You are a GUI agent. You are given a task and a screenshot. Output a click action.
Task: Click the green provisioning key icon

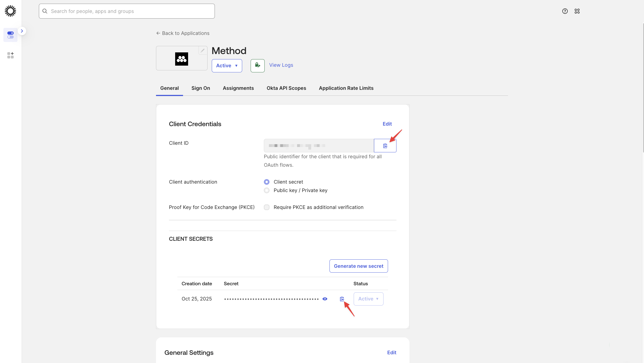(x=257, y=66)
